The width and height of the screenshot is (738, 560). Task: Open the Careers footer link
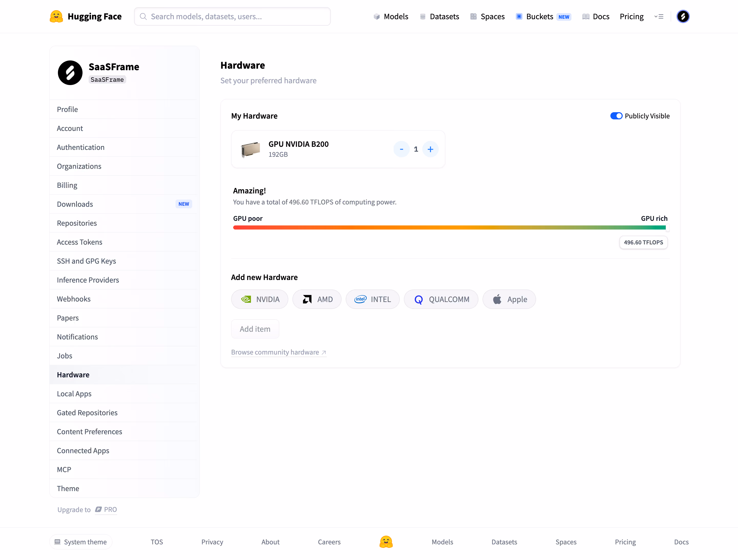pyautogui.click(x=329, y=542)
